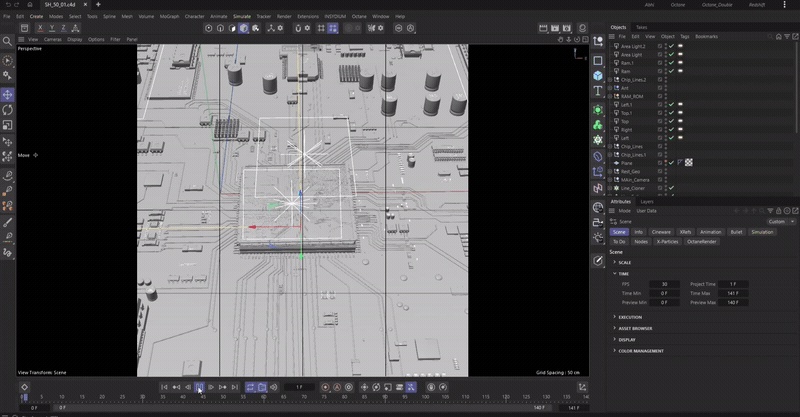Toggle X axis lock

(40, 28)
